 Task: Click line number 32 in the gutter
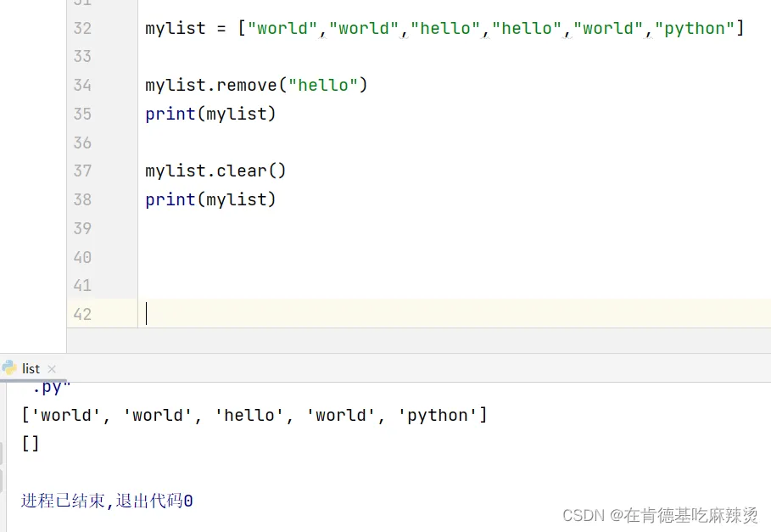(x=82, y=28)
